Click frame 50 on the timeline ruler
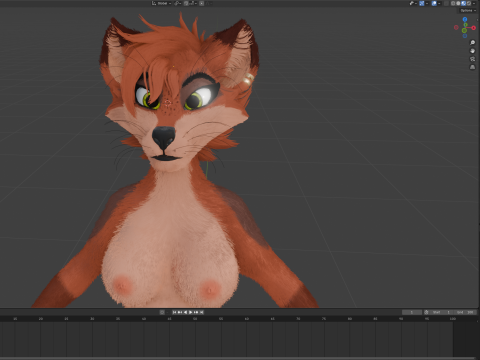 pyautogui.click(x=195, y=319)
